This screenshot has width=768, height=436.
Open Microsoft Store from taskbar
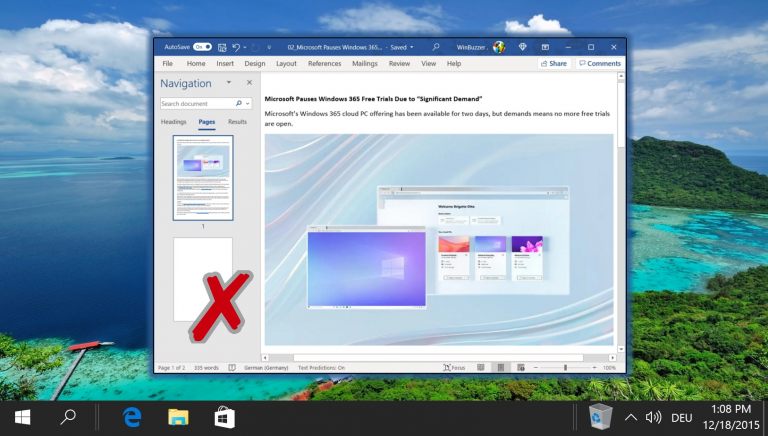click(225, 417)
